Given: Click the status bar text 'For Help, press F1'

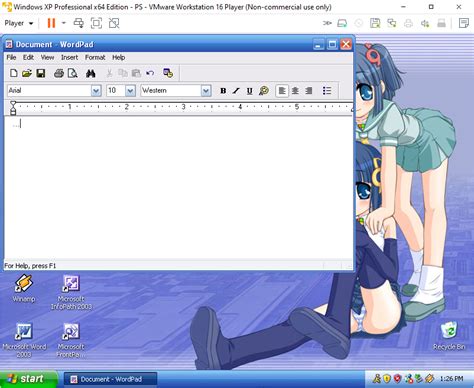Looking at the screenshot, I should (x=30, y=266).
